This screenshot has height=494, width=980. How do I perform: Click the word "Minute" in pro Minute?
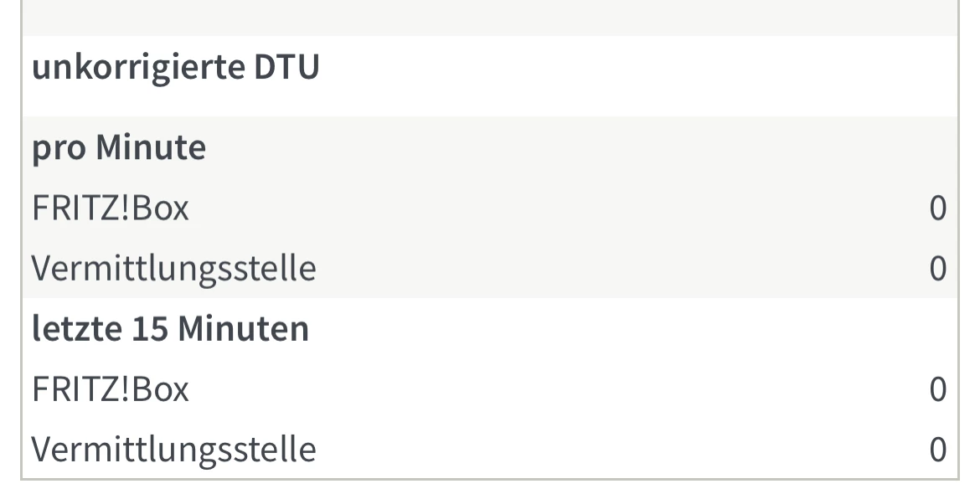150,148
